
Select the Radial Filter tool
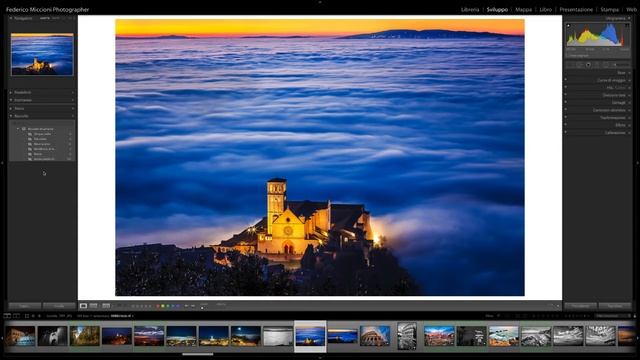point(605,64)
